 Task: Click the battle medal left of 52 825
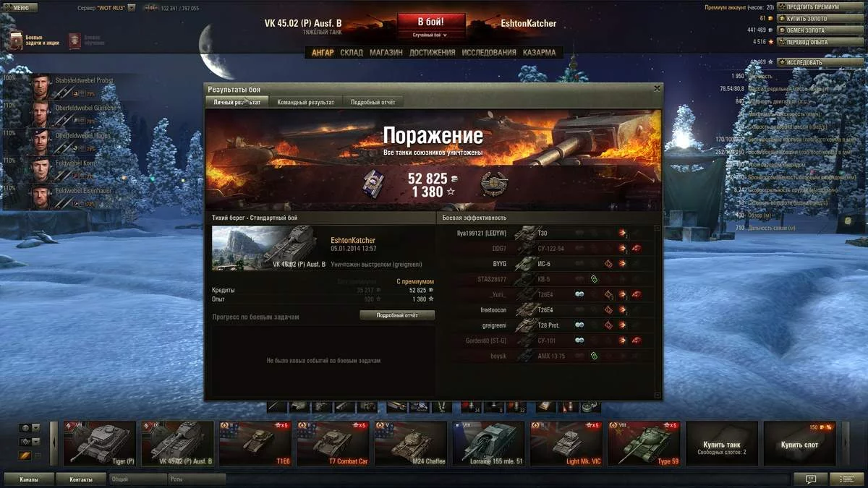point(373,184)
